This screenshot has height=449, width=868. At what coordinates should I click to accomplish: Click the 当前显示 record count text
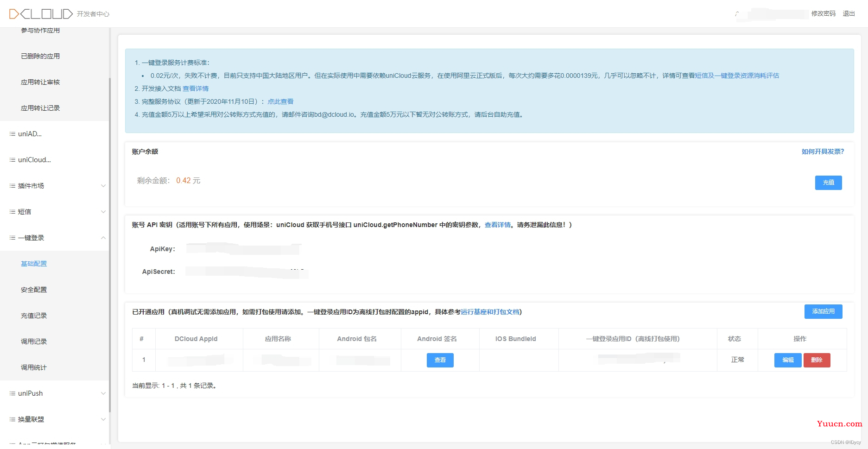175,386
